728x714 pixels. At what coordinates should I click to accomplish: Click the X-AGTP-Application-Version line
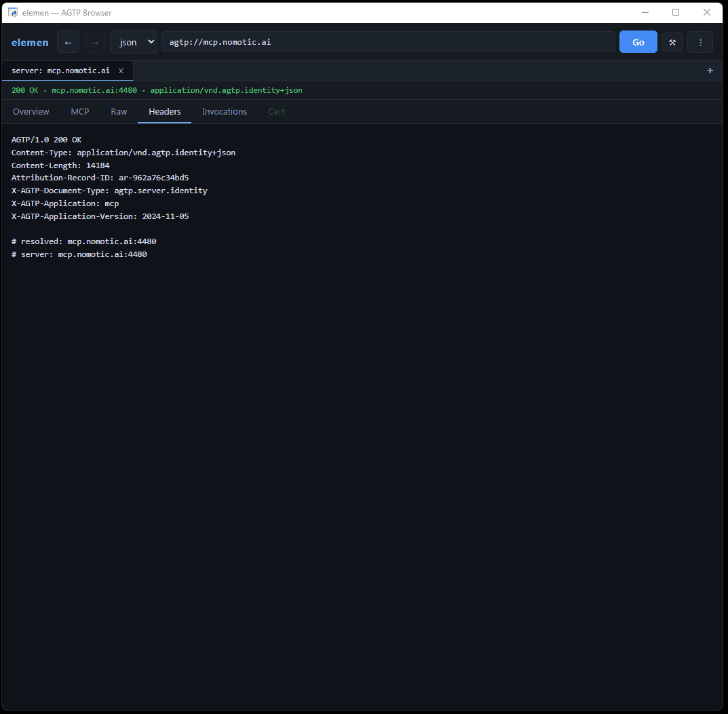click(x=100, y=216)
